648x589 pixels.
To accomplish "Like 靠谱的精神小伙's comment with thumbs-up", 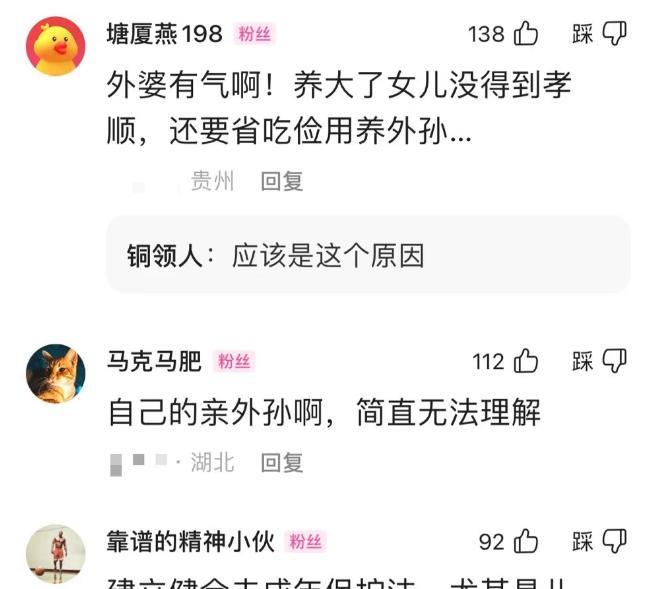I will pos(526,541).
